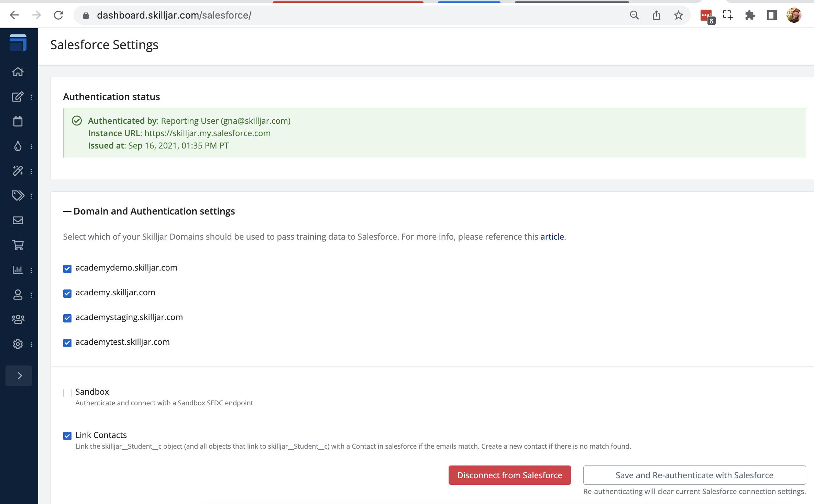
Task: Click the envelope mail icon in sidebar
Action: [x=18, y=220]
